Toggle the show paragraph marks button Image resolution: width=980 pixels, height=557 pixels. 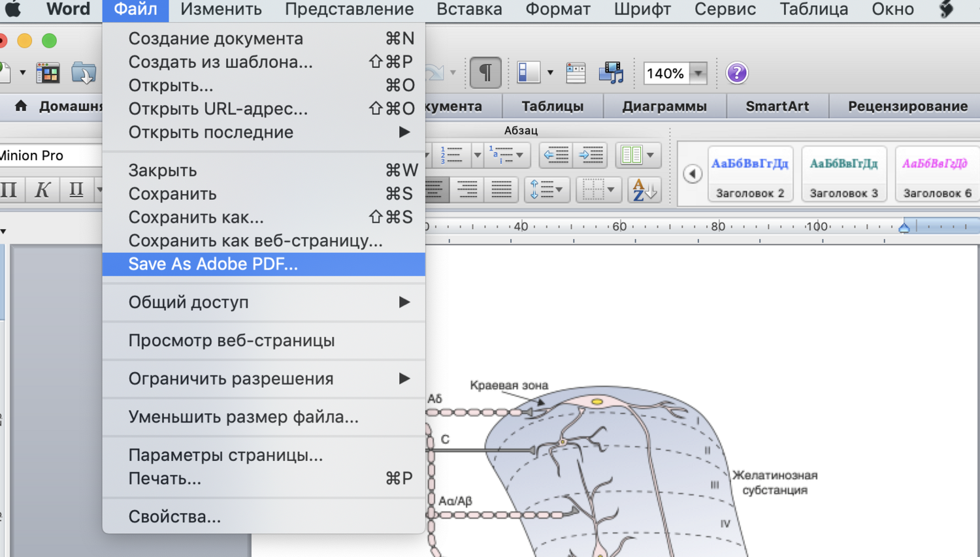(485, 72)
